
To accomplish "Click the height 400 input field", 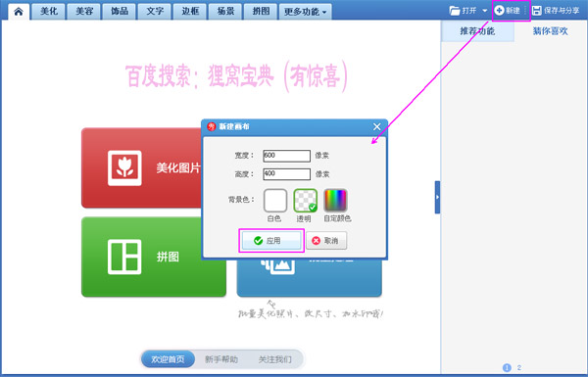I will click(x=286, y=174).
